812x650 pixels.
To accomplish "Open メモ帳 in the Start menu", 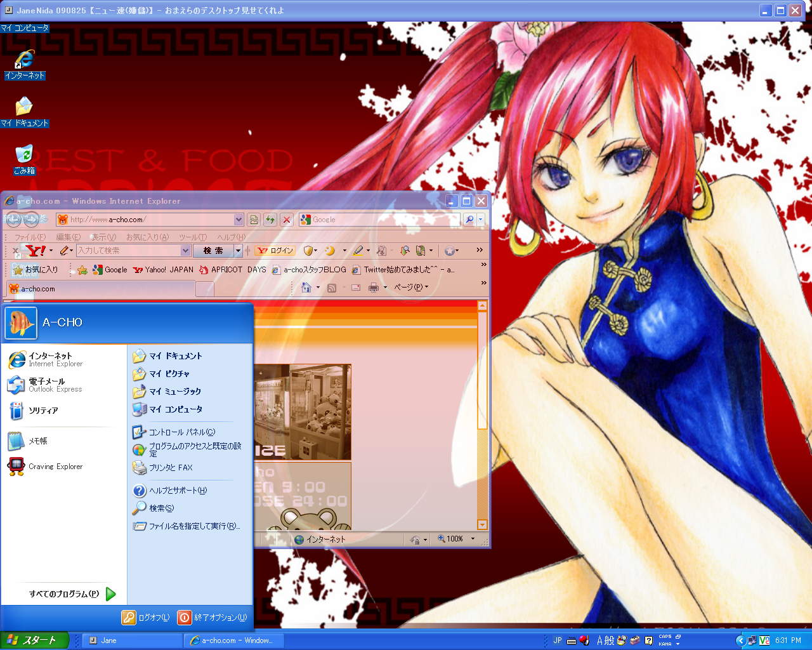I will (28, 441).
